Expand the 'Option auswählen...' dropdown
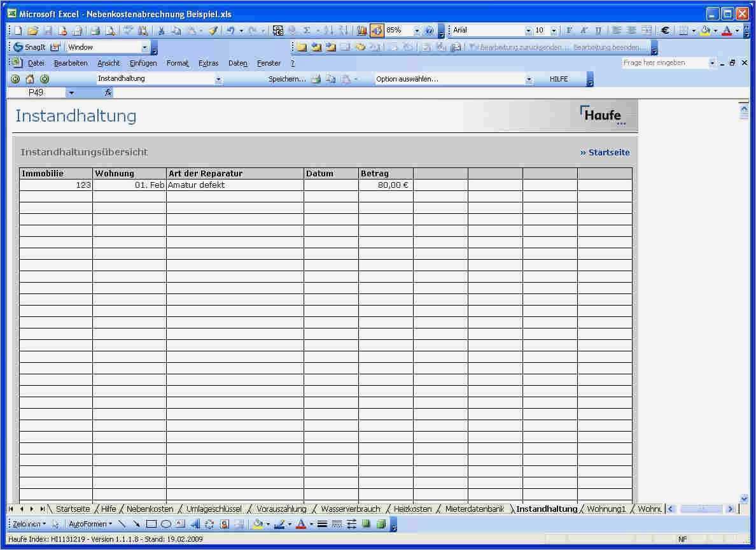Screen dimensions: 756x550 (x=529, y=79)
